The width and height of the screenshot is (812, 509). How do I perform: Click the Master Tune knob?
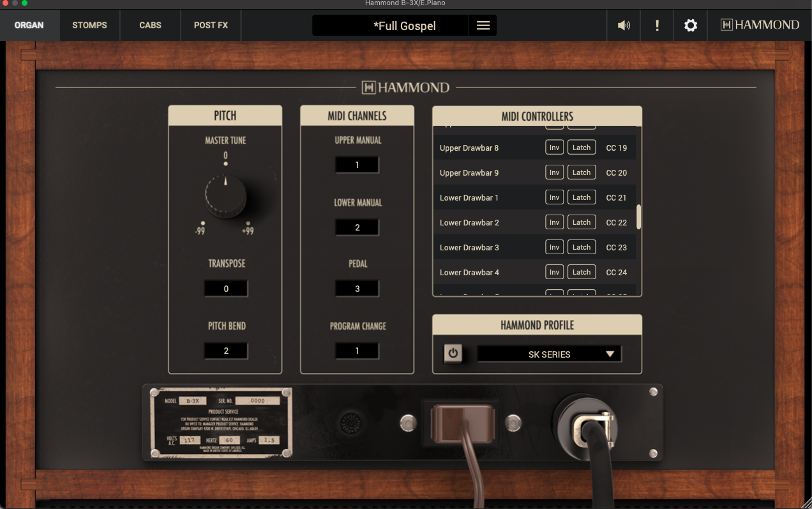225,195
